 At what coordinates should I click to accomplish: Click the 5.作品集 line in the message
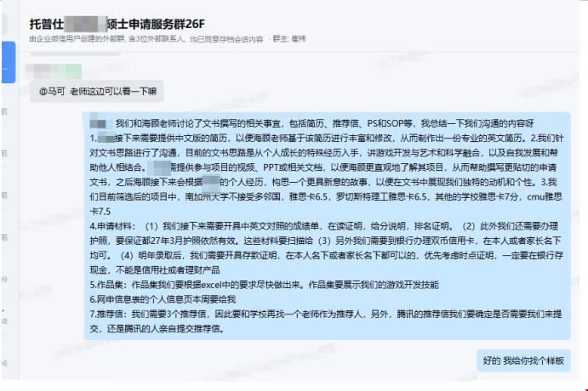click(x=264, y=285)
